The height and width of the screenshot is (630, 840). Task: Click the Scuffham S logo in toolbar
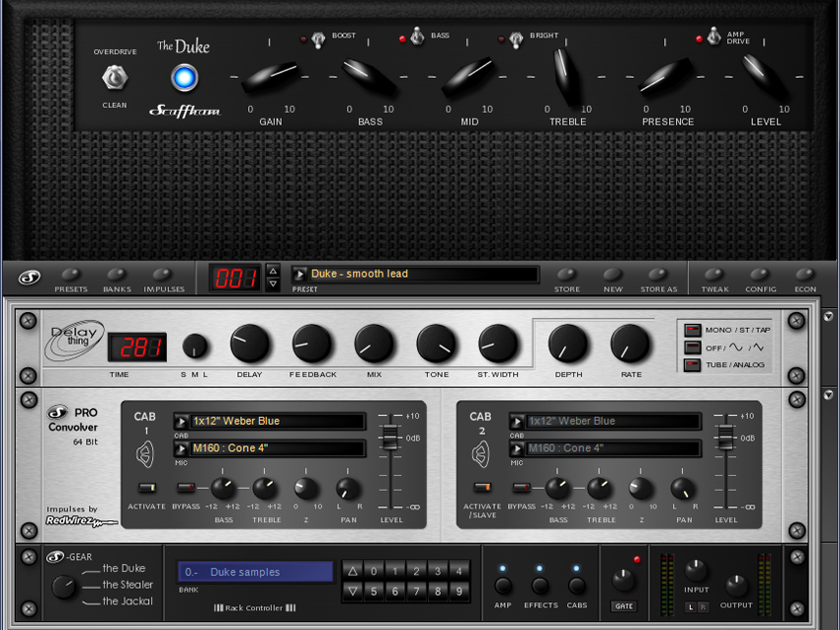click(x=30, y=277)
